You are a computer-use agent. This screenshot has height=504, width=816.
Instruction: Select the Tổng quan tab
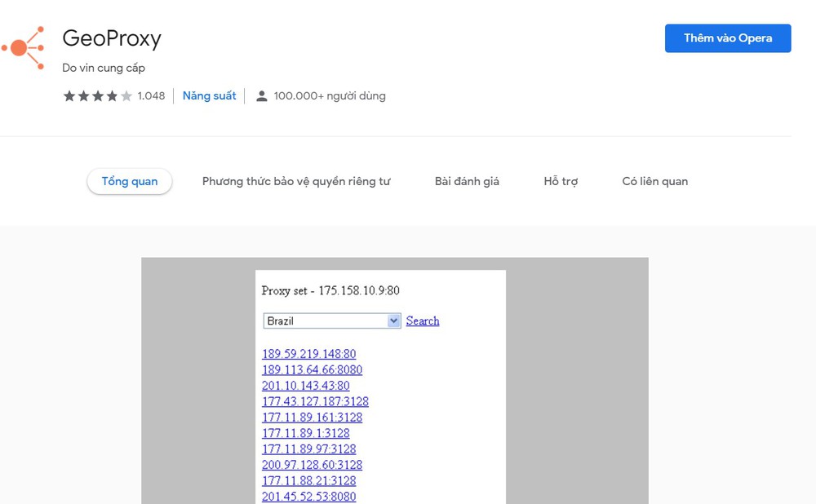click(130, 182)
